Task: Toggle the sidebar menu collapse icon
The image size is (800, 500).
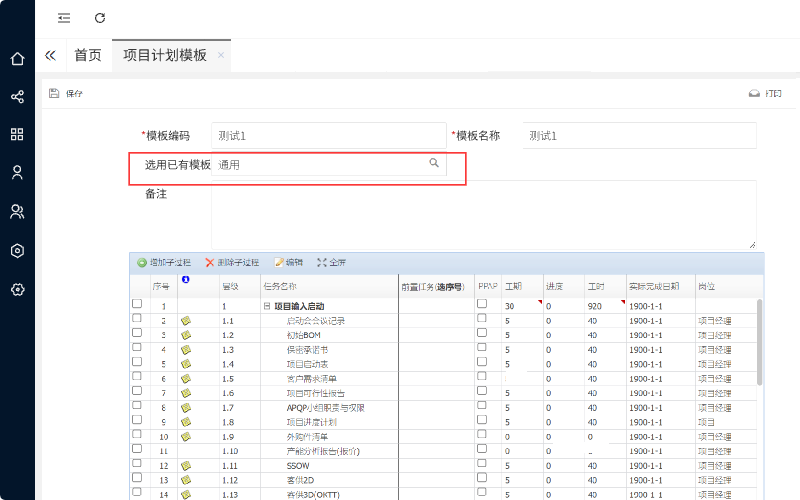Action: pyautogui.click(x=64, y=18)
